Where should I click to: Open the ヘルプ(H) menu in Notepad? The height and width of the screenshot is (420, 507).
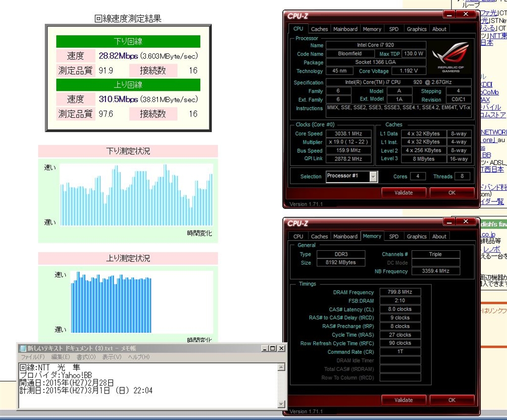[x=139, y=357]
